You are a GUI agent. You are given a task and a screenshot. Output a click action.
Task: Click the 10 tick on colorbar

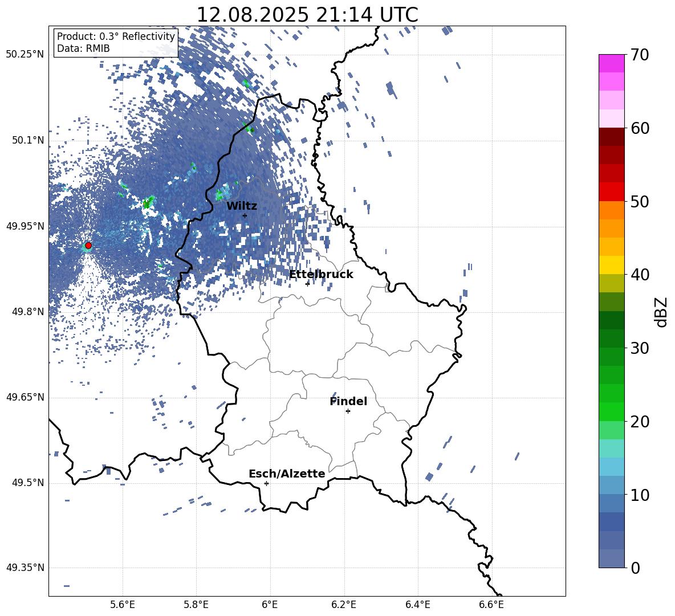640,495
